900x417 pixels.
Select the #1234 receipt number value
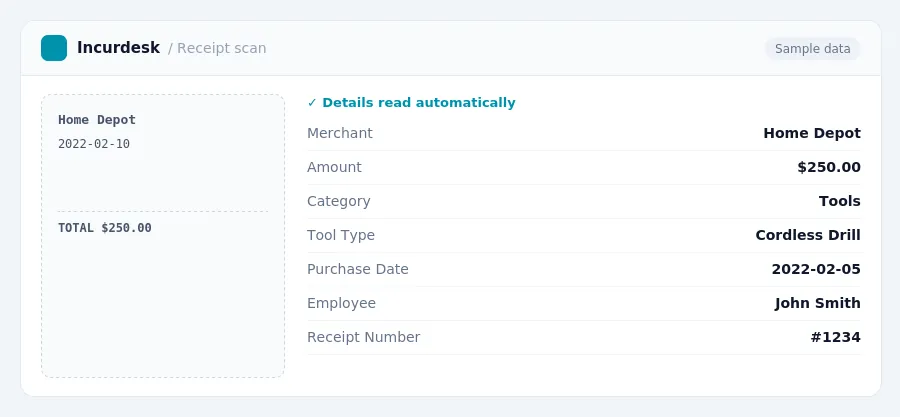point(835,337)
